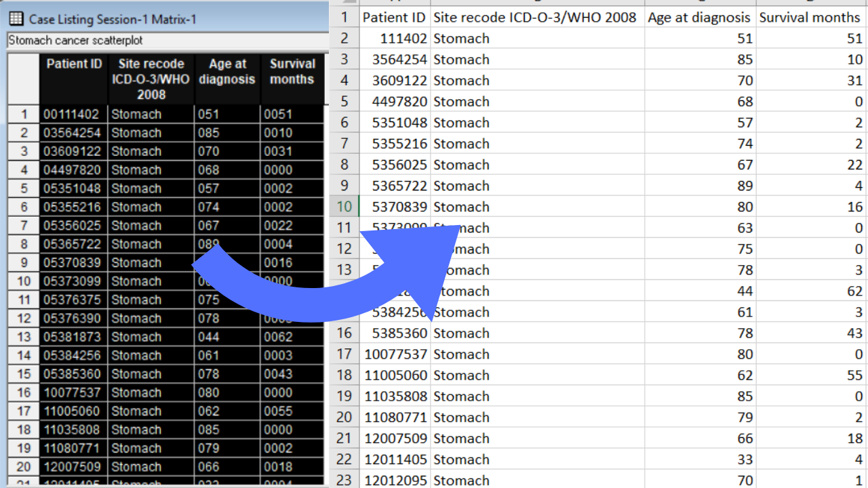
Task: Click Patient ID 11005060 in Case Listing
Action: pos(74,411)
